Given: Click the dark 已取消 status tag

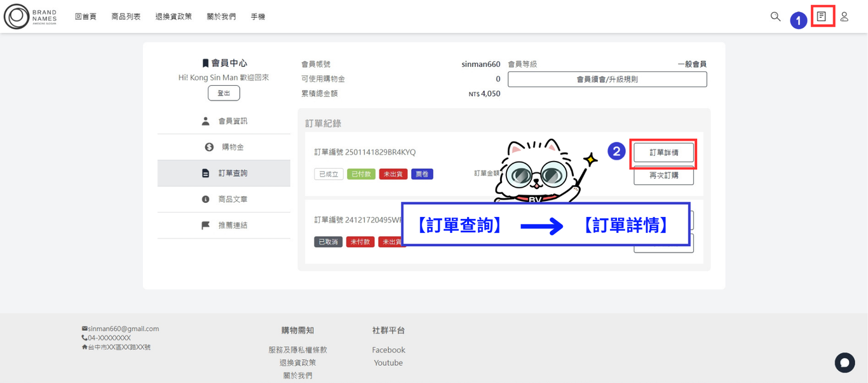Looking at the screenshot, I should click(x=329, y=242).
